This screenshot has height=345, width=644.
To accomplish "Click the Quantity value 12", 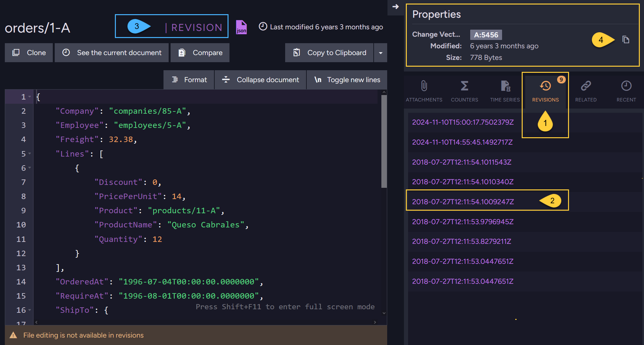I will [x=157, y=239].
